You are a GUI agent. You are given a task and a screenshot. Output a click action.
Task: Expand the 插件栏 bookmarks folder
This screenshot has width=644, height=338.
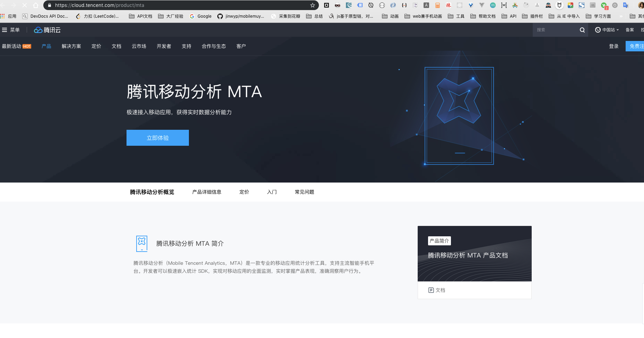pos(532,16)
